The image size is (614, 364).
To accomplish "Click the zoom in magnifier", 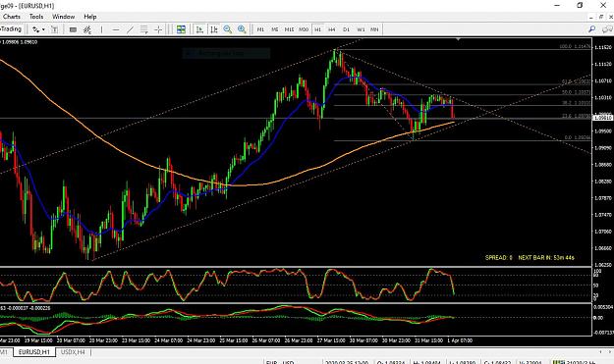I will (x=242, y=29).
